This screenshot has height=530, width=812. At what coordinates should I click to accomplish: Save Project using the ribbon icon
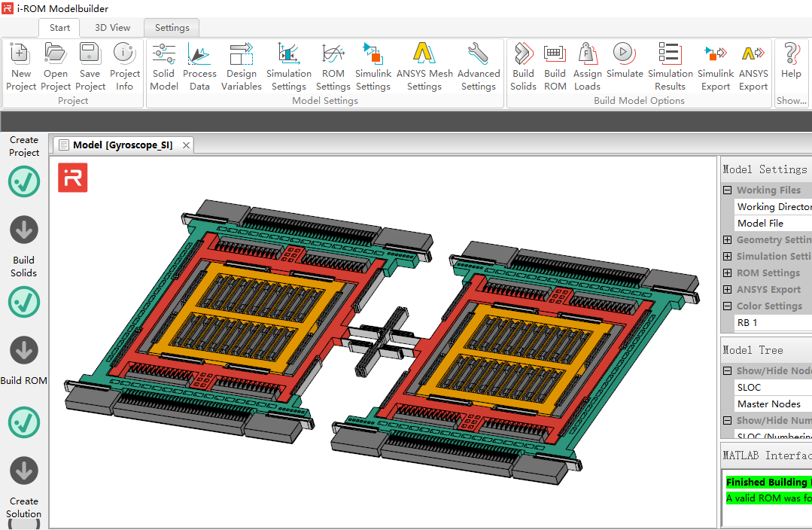click(90, 66)
